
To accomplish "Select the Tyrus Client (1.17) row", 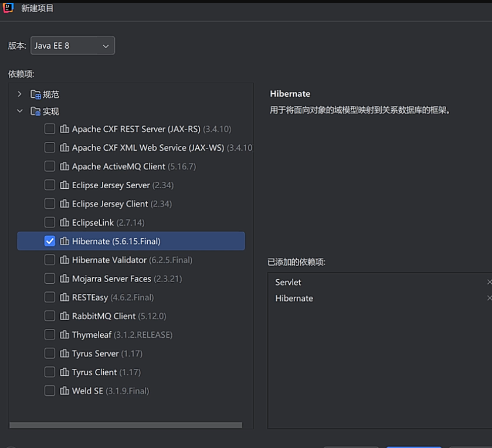I will (x=131, y=372).
